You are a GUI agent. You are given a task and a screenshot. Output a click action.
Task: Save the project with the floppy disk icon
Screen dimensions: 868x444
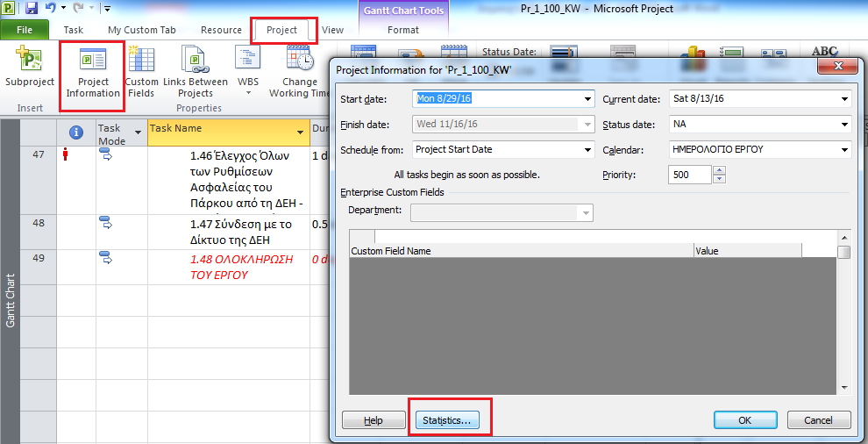pyautogui.click(x=32, y=8)
